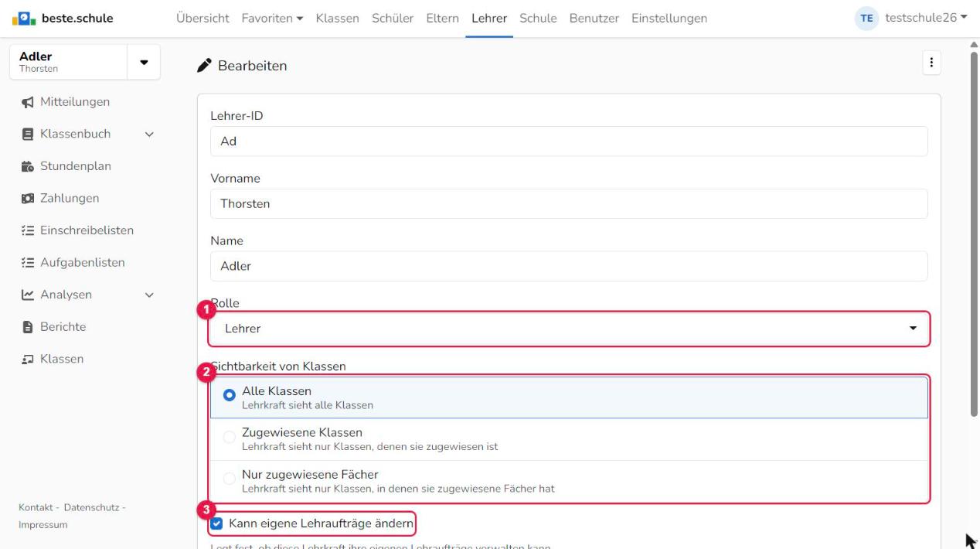This screenshot has width=980, height=549.
Task: Click the Vorname input field
Action: (x=569, y=204)
